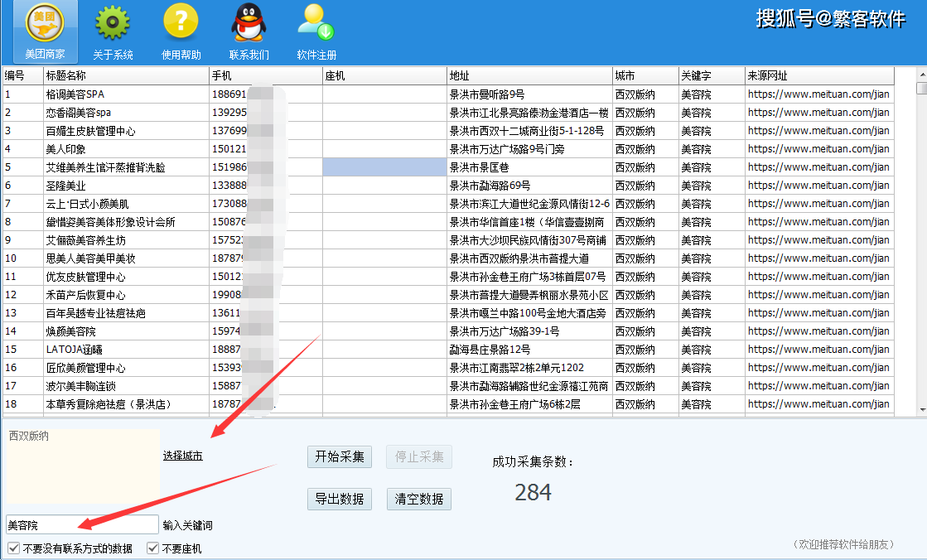Select row 格调美容SPA

[x=448, y=94]
